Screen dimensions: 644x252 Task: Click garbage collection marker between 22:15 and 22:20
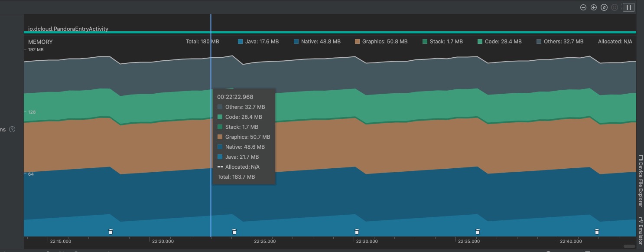coord(111,232)
